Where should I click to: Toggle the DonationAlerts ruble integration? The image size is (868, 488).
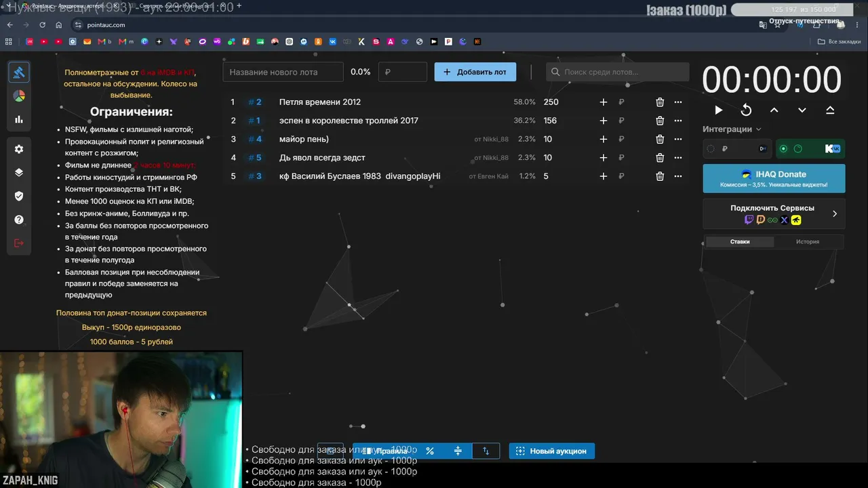pos(737,148)
